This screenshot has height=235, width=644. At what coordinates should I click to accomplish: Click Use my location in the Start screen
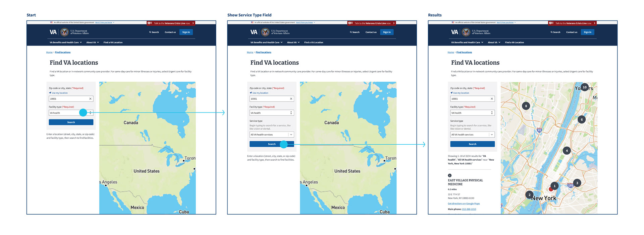click(58, 93)
